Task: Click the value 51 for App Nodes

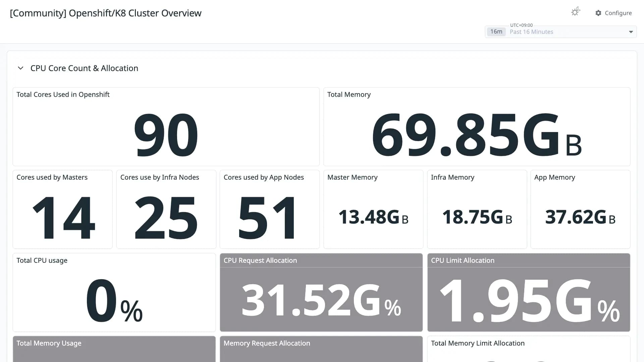Action: click(x=267, y=218)
